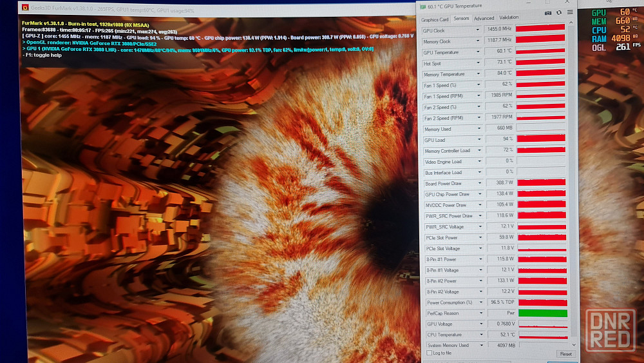
Task: Open the Fan 2 Speed (%) dropdown
Action: tap(478, 106)
